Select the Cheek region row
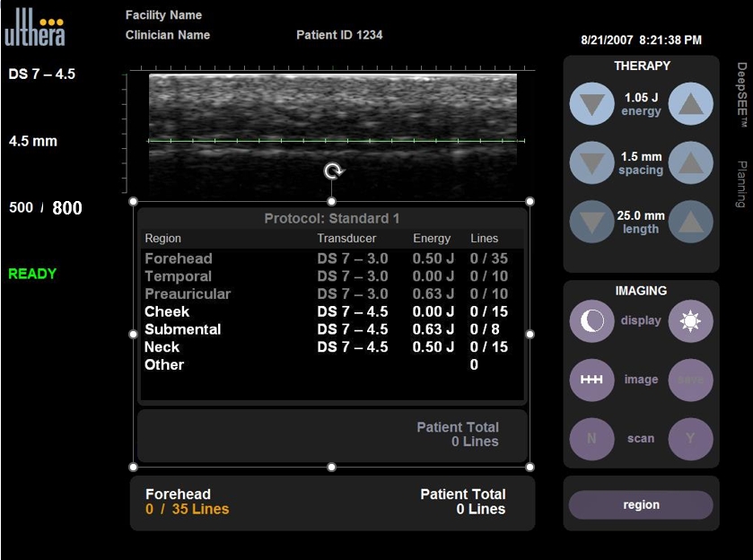This screenshot has height=560, width=753. tap(331, 311)
